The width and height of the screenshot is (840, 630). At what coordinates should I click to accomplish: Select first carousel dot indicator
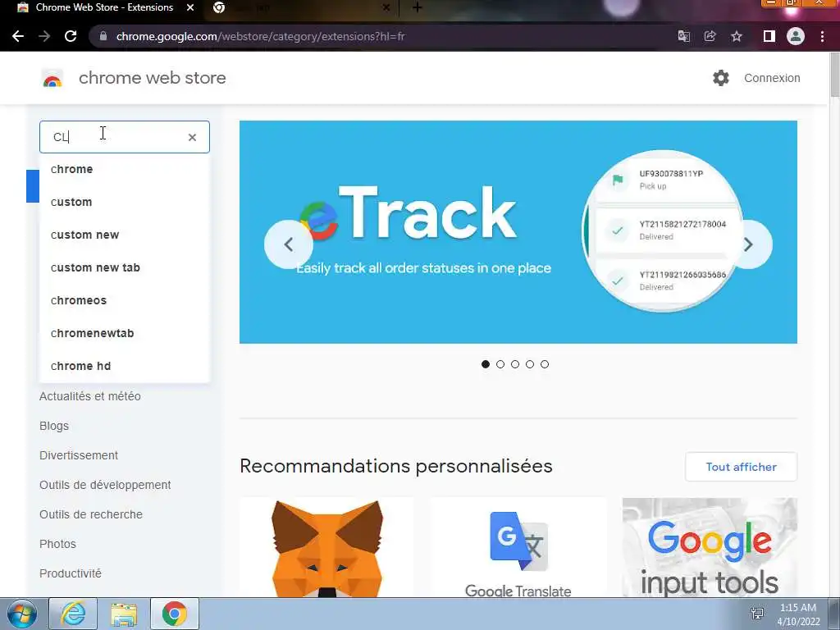click(x=486, y=364)
